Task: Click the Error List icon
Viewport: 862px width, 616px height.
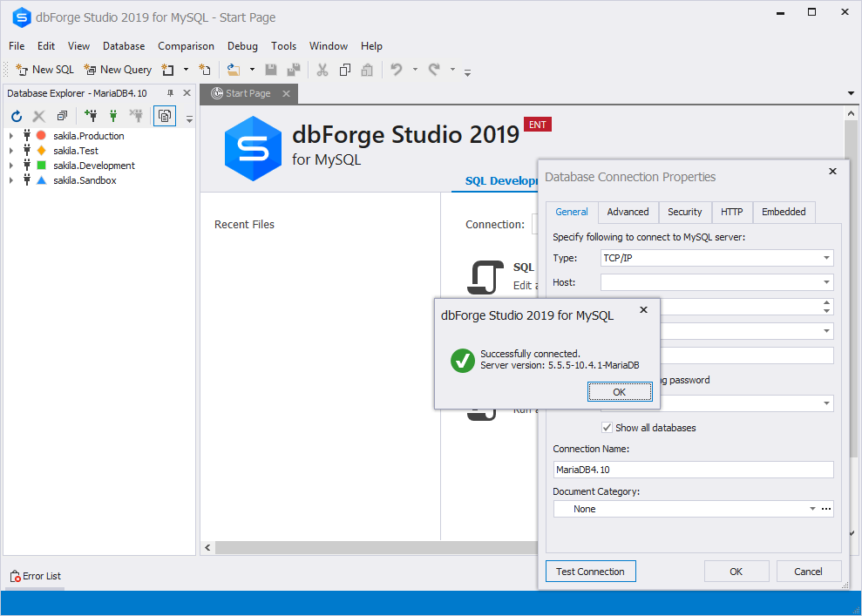Action: (16, 576)
